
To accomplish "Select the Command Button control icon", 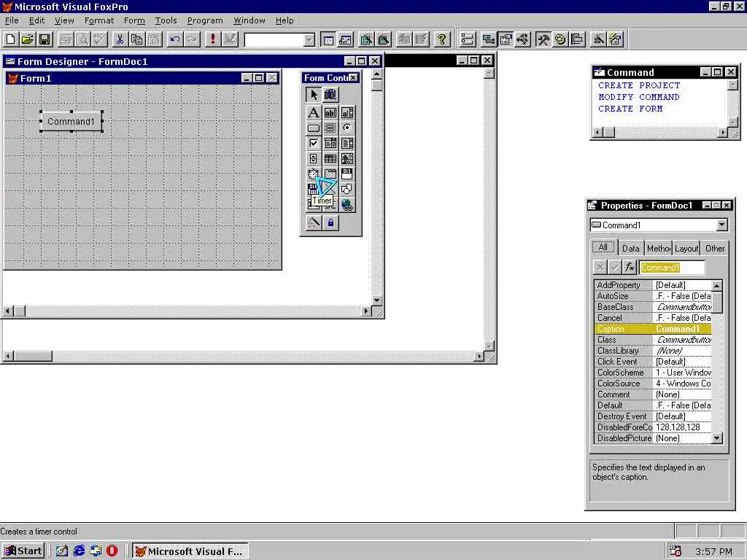I will 313,128.
